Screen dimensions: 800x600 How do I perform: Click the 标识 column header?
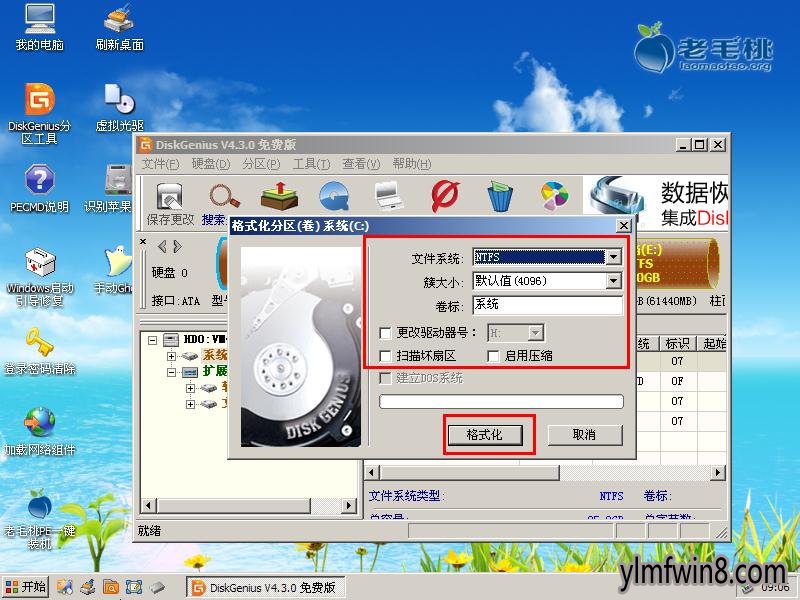click(x=678, y=343)
